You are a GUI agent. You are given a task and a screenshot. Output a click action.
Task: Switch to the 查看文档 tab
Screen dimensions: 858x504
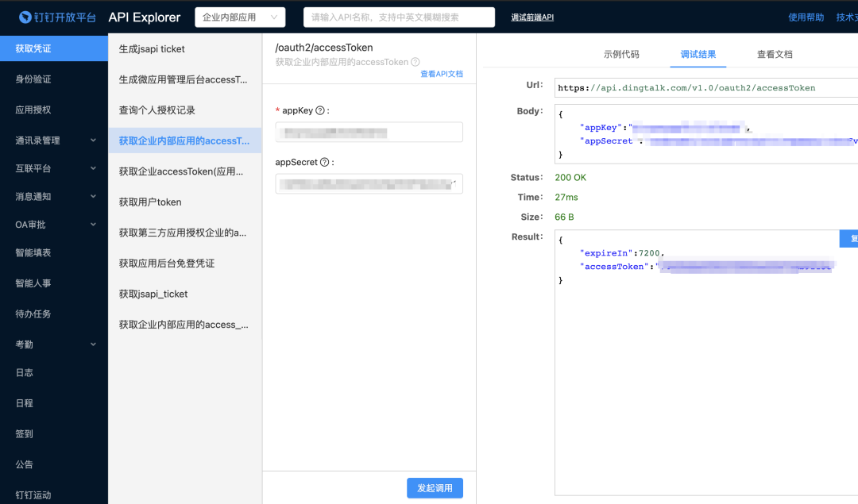point(775,54)
